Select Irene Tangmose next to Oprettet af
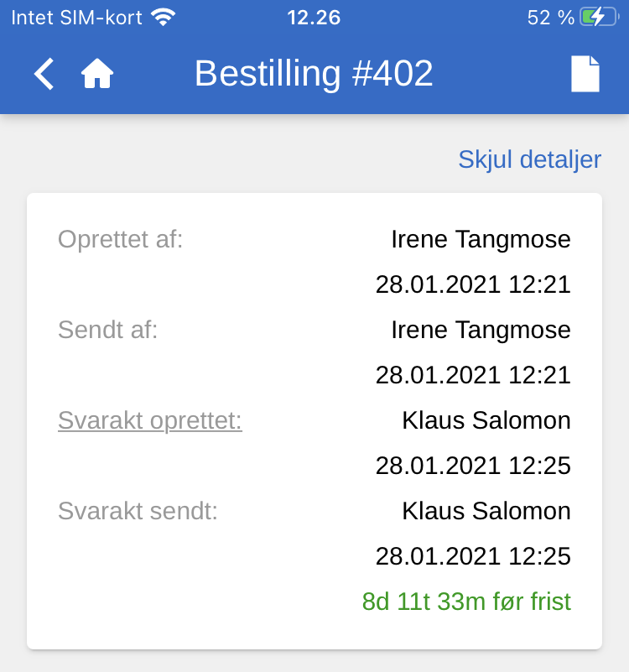This screenshot has height=672, width=629. (x=481, y=239)
